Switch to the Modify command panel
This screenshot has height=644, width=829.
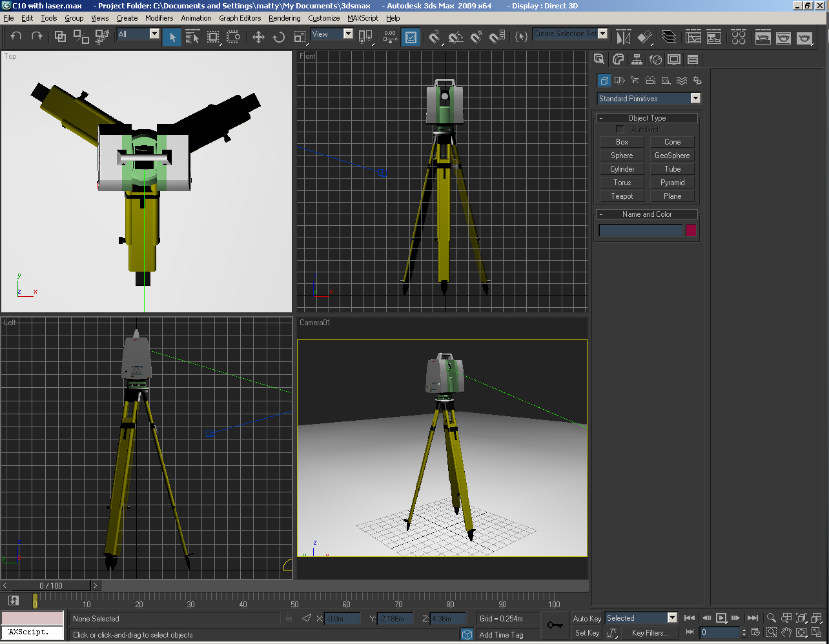(x=618, y=59)
